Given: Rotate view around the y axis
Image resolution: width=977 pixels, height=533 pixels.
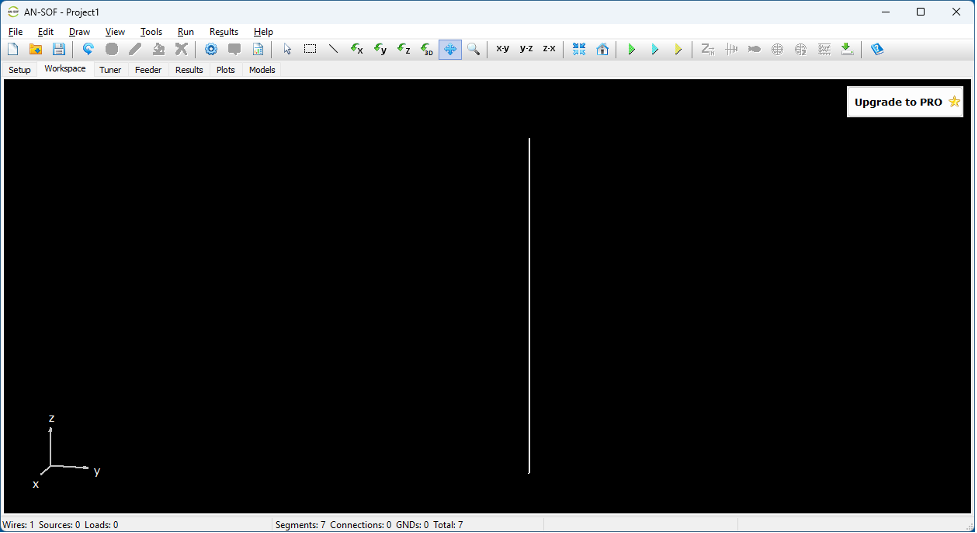Looking at the screenshot, I should pos(380,49).
